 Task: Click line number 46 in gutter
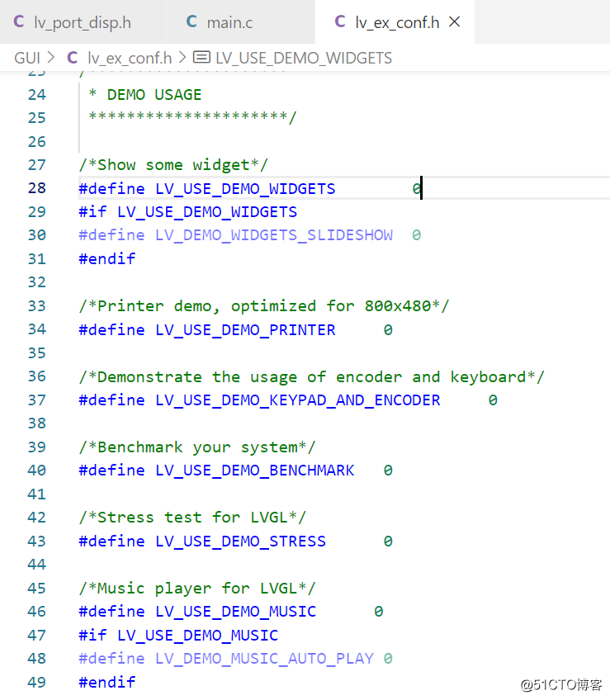[36, 611]
